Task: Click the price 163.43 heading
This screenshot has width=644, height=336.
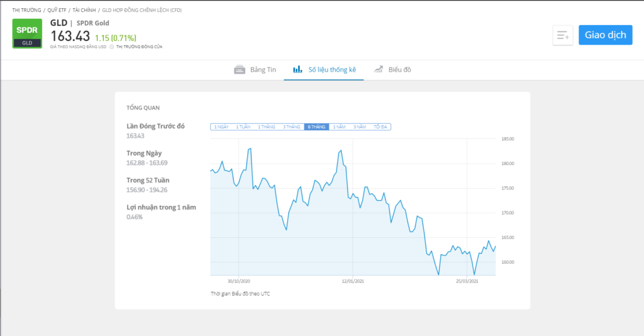Action: pos(70,36)
